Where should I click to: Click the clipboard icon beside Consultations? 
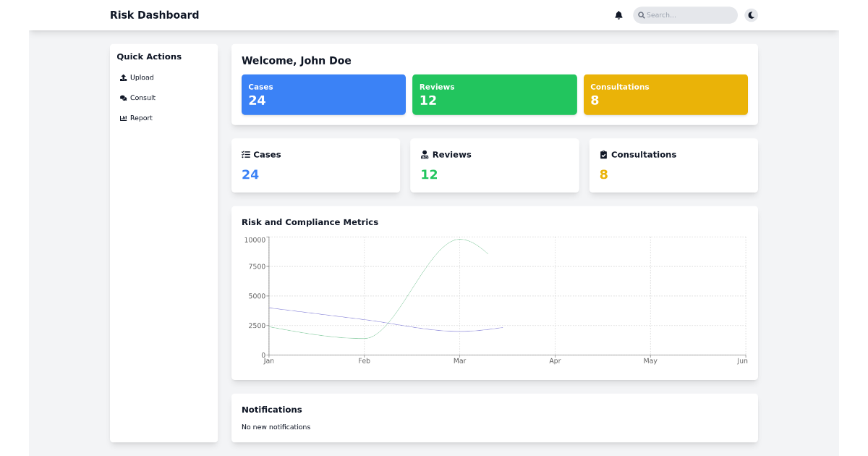(604, 153)
